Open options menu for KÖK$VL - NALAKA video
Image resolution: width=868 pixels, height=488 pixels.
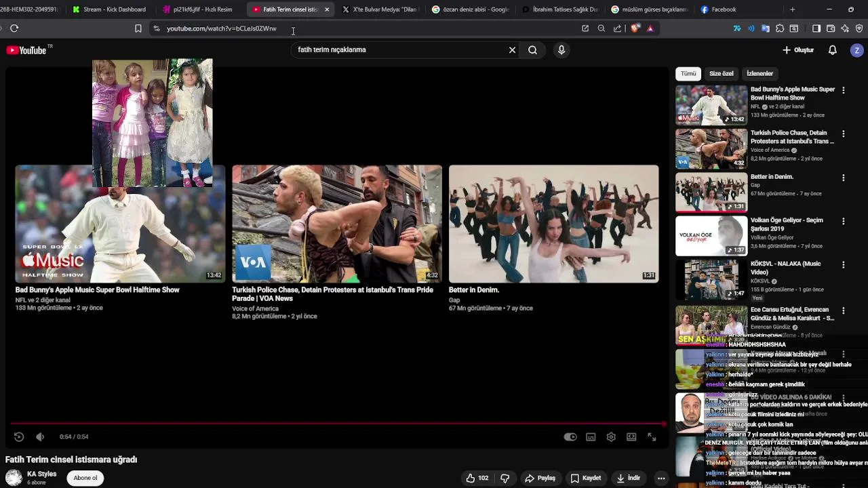click(x=844, y=264)
